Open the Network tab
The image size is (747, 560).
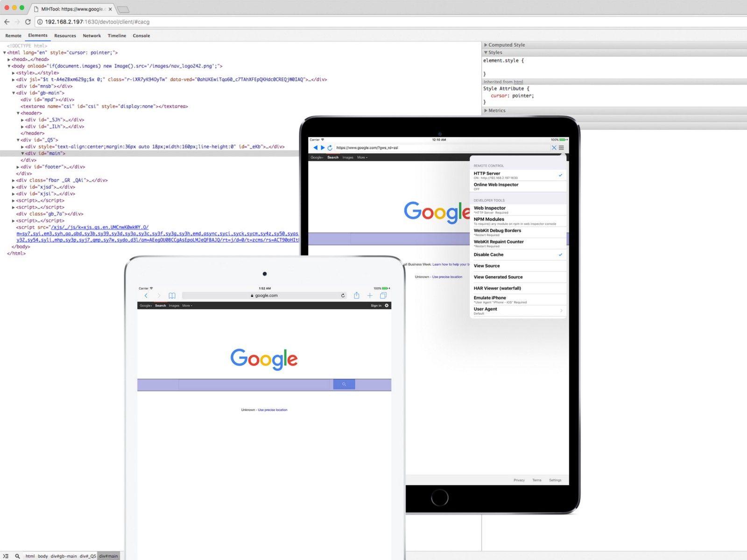tap(92, 35)
